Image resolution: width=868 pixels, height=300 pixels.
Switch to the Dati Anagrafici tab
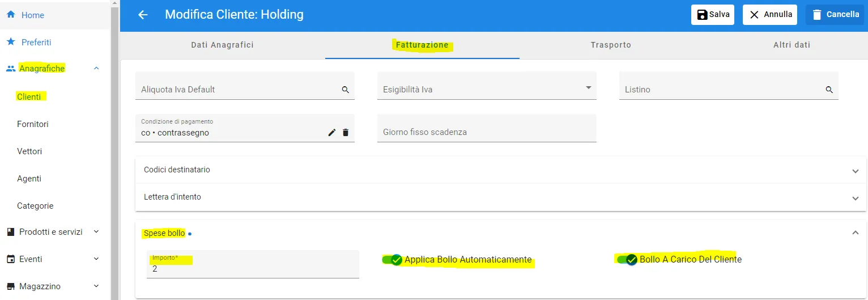tap(223, 45)
